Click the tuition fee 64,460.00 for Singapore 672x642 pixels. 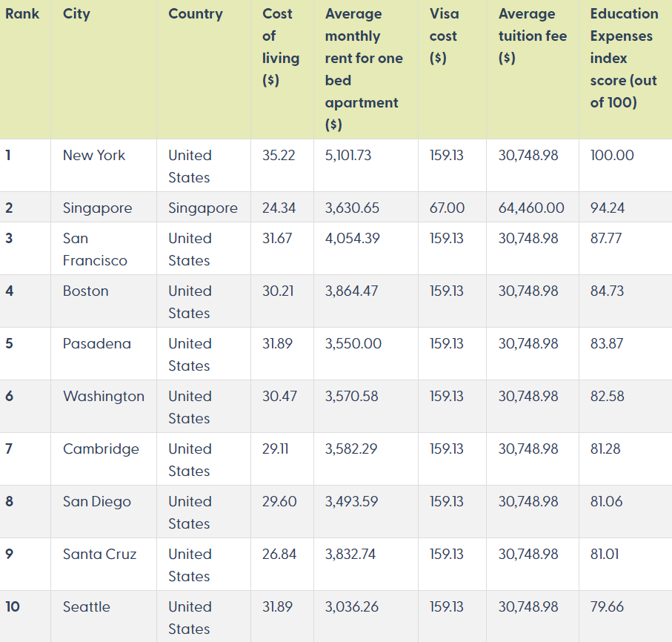click(x=531, y=208)
